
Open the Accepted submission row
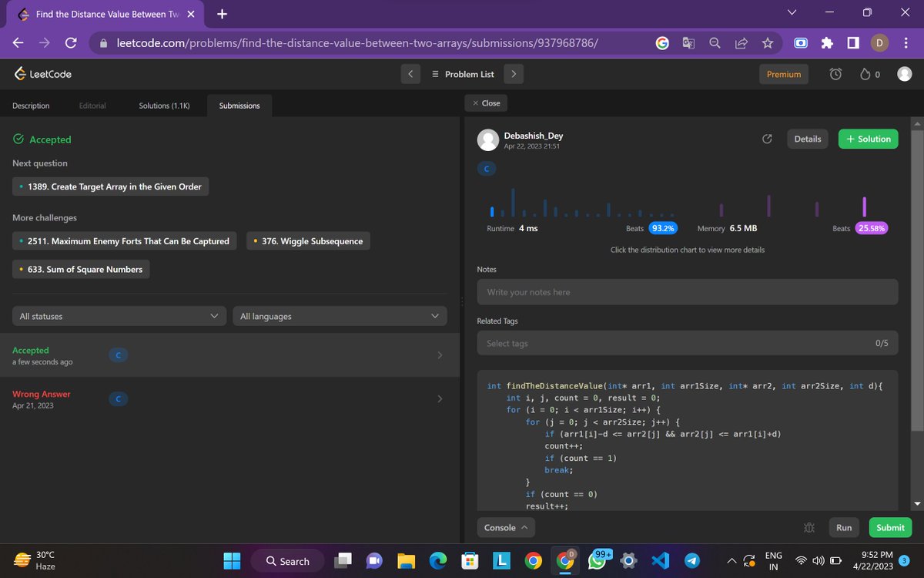[230, 355]
